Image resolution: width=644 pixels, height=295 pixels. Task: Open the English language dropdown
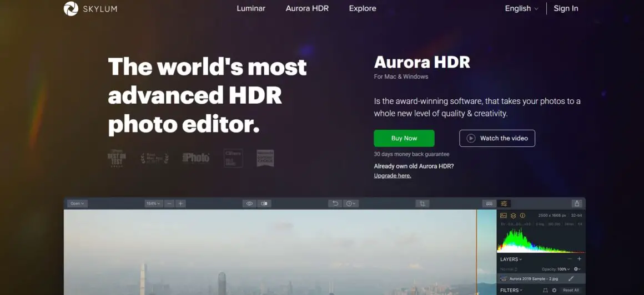(x=521, y=8)
